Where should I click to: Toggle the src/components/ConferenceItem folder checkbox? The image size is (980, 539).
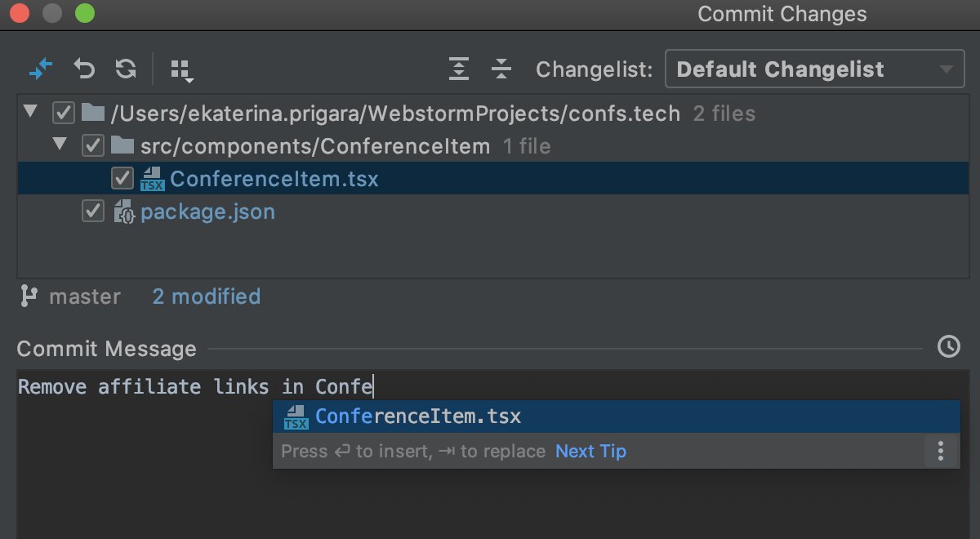click(93, 146)
